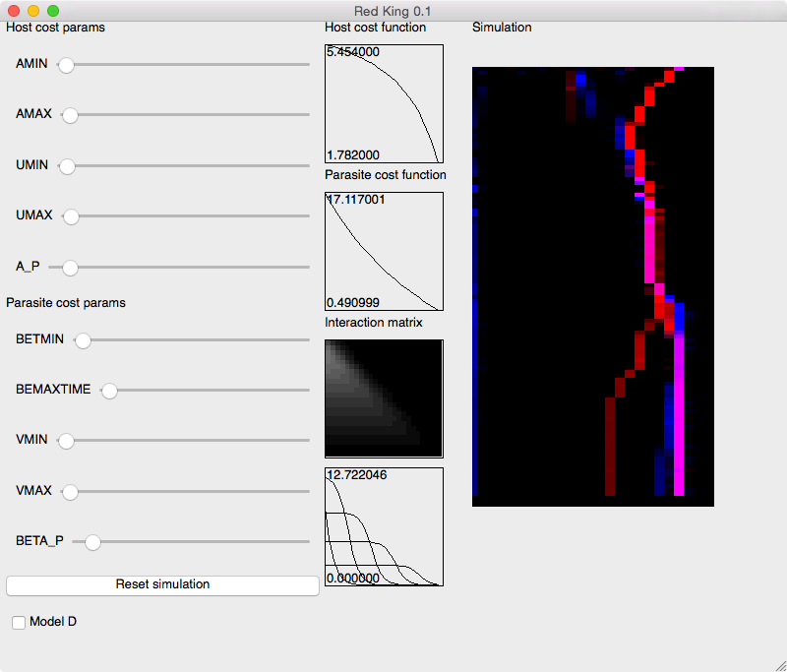The image size is (787, 672).
Task: Click the Host cost function graph
Action: 384,103
